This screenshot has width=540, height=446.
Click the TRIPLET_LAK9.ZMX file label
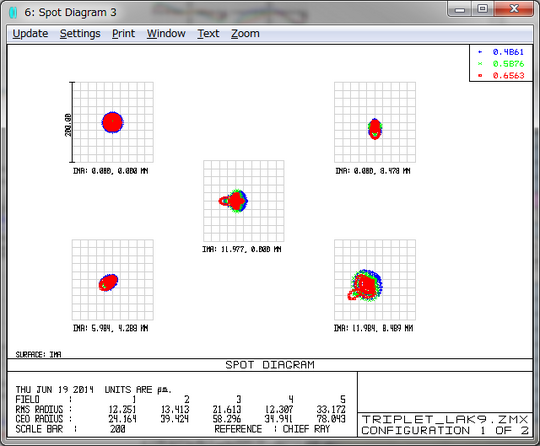445,419
